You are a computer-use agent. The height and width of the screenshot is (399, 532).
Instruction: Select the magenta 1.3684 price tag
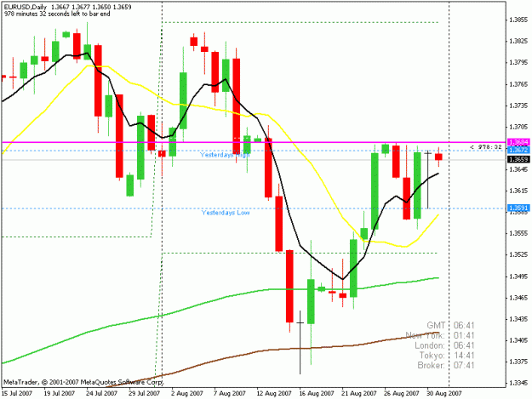(x=518, y=142)
